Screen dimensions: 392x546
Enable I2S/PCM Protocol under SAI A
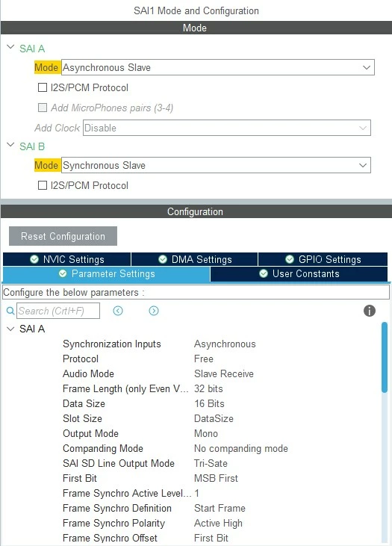coord(43,87)
